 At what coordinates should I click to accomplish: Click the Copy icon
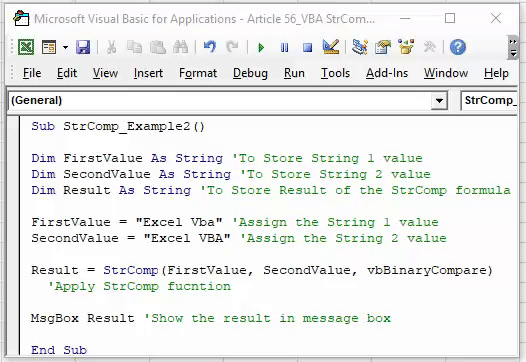click(x=135, y=47)
